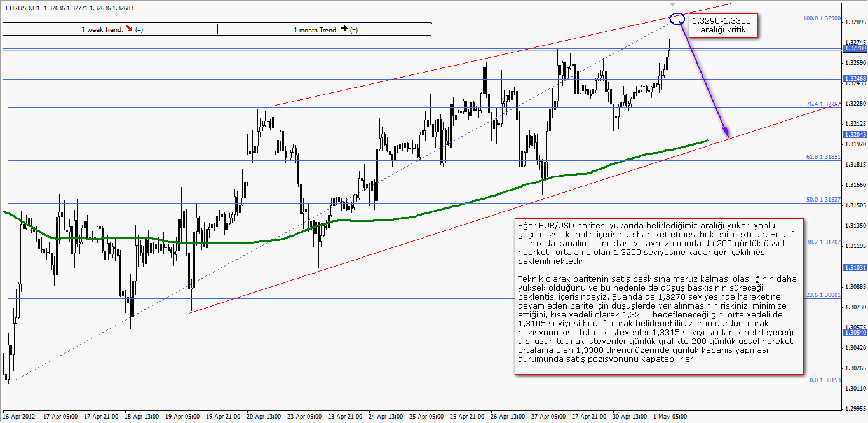Click the Fibonacci label '23.6 1.30801'

pyautogui.click(x=824, y=295)
